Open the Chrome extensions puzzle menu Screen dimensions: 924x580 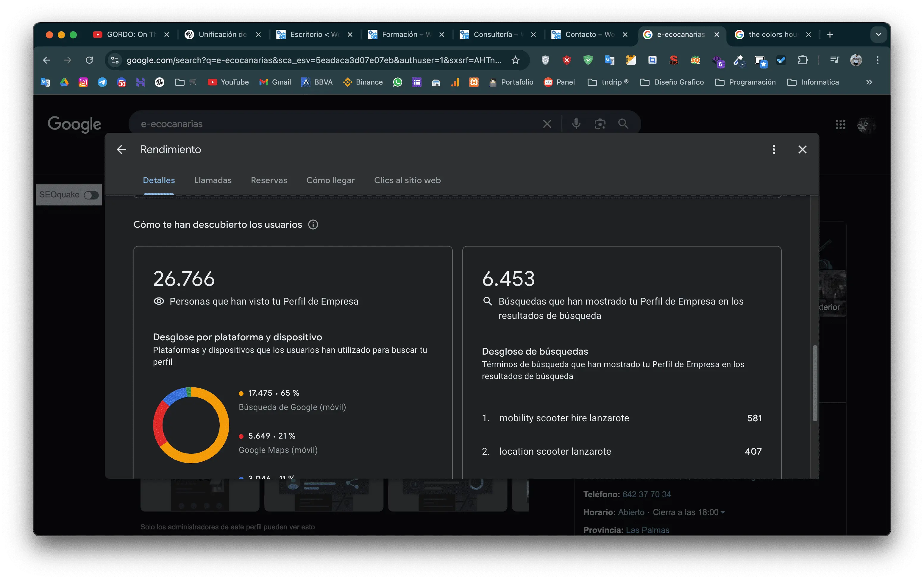click(803, 60)
